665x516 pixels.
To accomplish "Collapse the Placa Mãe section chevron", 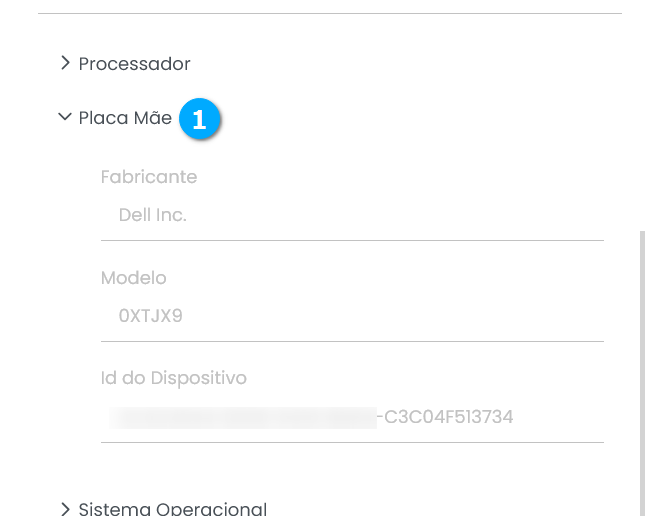I will pyautogui.click(x=65, y=117).
